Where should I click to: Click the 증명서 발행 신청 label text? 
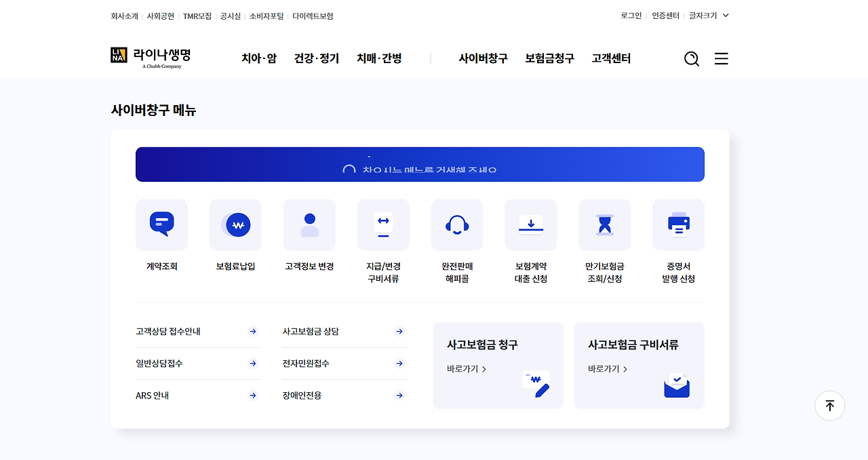pos(679,273)
